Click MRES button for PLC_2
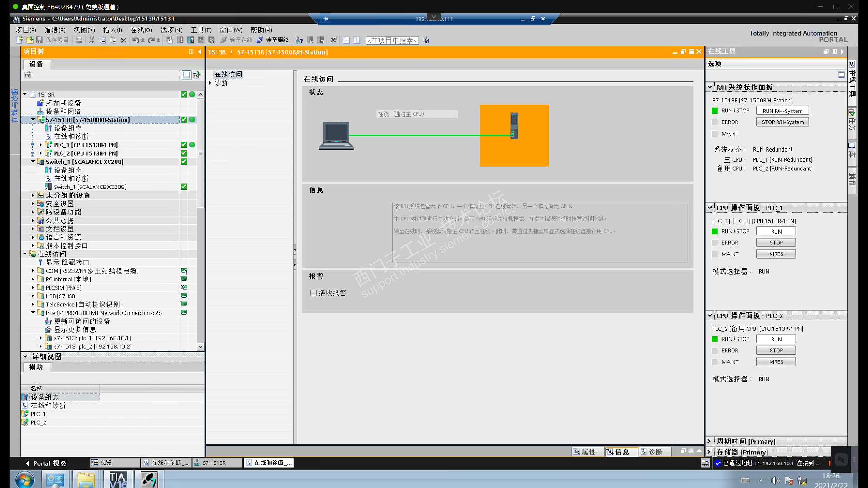 click(776, 362)
